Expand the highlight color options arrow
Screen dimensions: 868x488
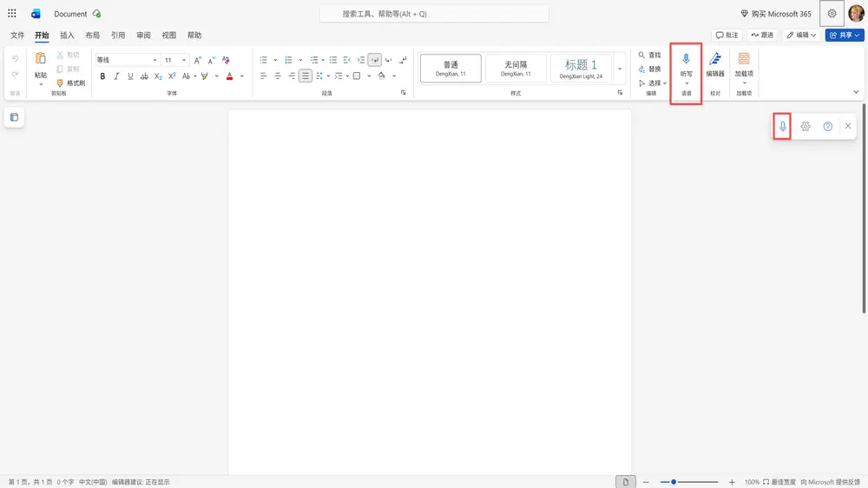tap(216, 76)
